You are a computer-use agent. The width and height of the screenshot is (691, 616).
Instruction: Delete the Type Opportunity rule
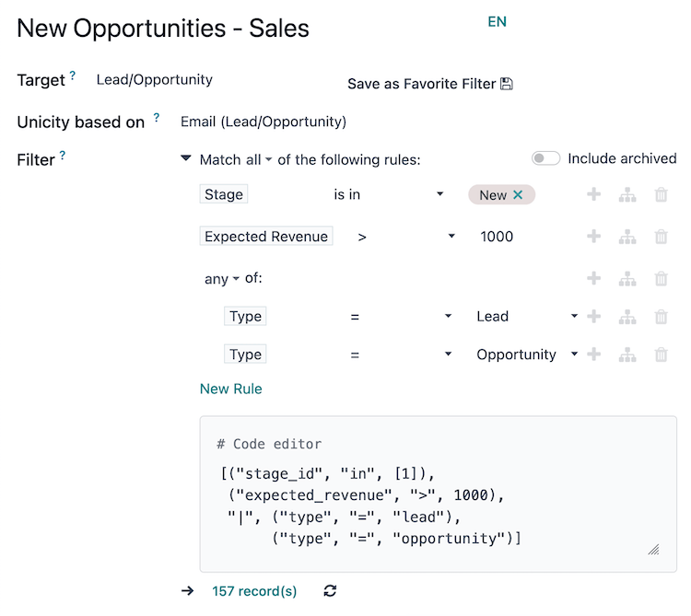point(661,354)
